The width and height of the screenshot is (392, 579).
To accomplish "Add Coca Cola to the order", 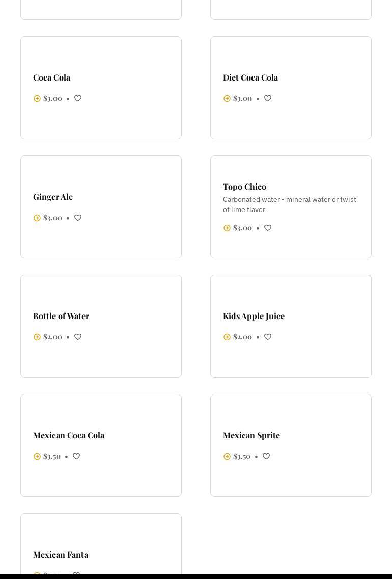I will click(37, 99).
